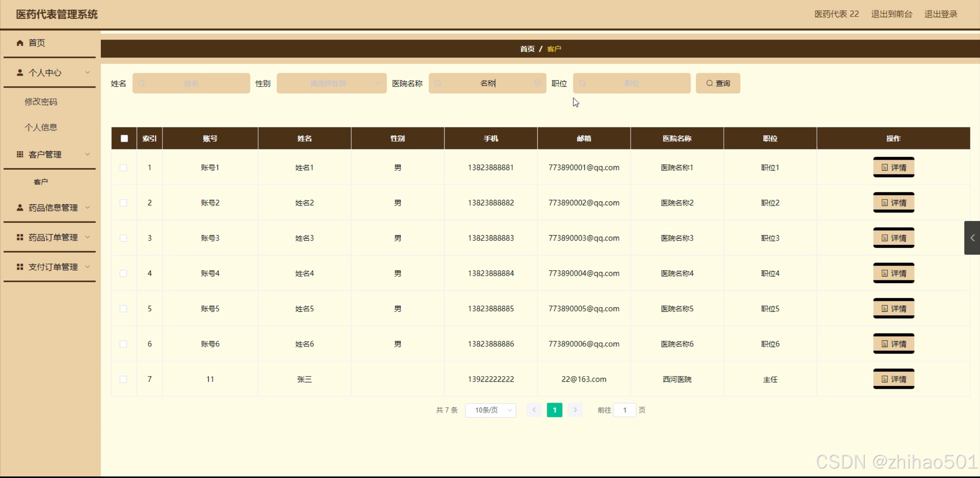Open the 性别 dropdown selector
Screen dimensions: 980x478
point(332,83)
